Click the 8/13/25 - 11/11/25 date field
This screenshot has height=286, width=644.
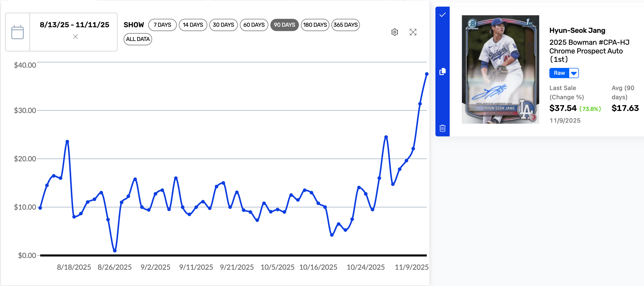coord(74,25)
